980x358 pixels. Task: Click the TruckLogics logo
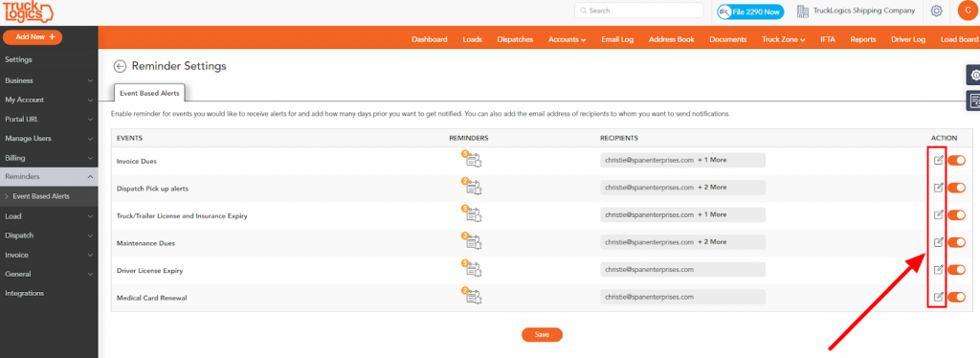[x=28, y=11]
